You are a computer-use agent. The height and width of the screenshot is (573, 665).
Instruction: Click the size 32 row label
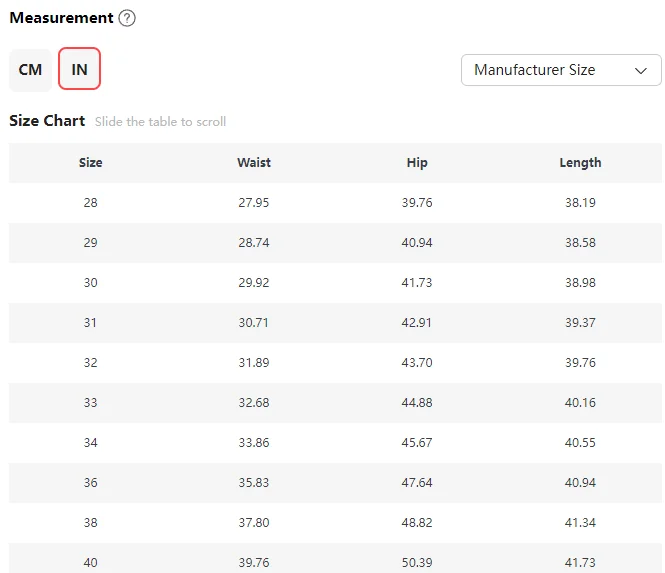pyautogui.click(x=91, y=362)
